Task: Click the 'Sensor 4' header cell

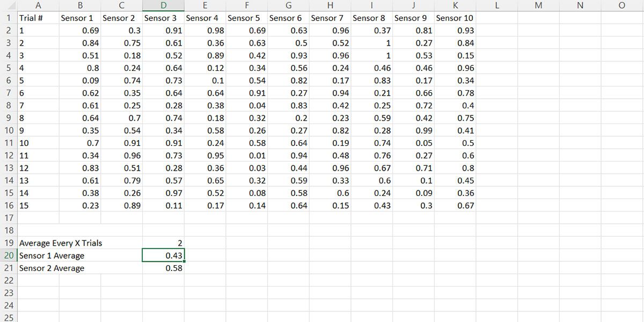Action: coord(205,18)
